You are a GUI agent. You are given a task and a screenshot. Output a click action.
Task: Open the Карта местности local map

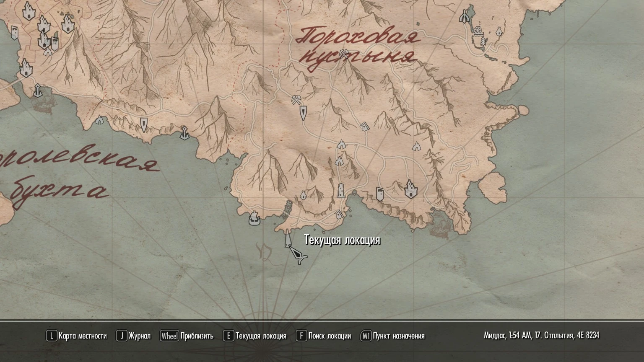pyautogui.click(x=77, y=336)
